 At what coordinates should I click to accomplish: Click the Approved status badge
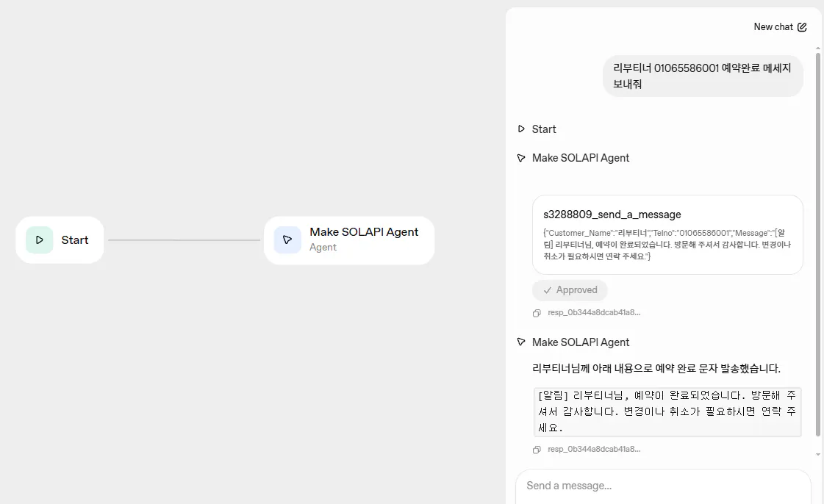tap(570, 290)
